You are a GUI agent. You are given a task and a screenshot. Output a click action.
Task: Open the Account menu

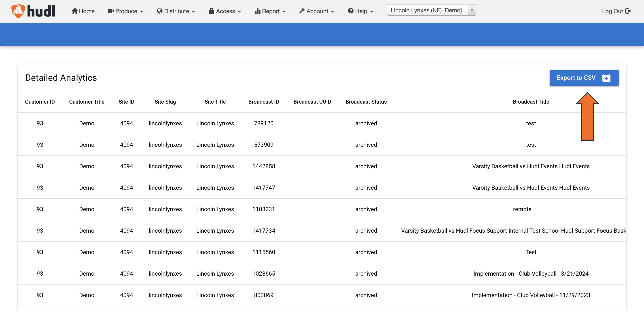click(x=317, y=11)
